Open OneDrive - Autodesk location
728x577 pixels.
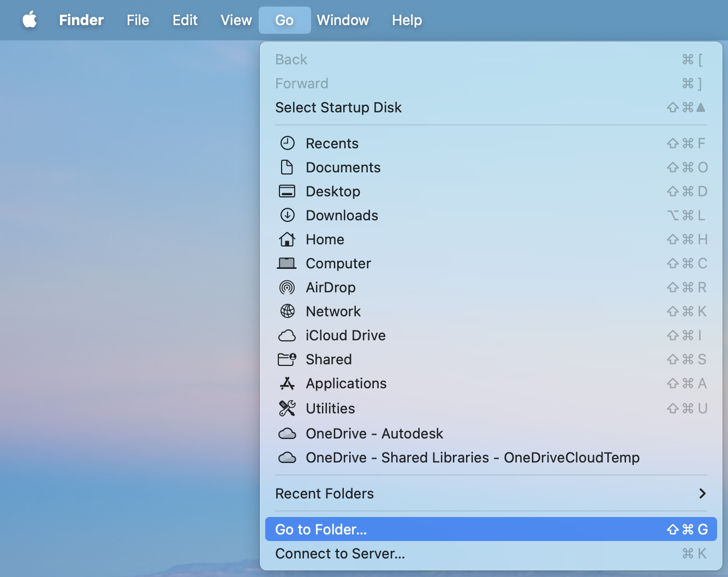tap(374, 434)
